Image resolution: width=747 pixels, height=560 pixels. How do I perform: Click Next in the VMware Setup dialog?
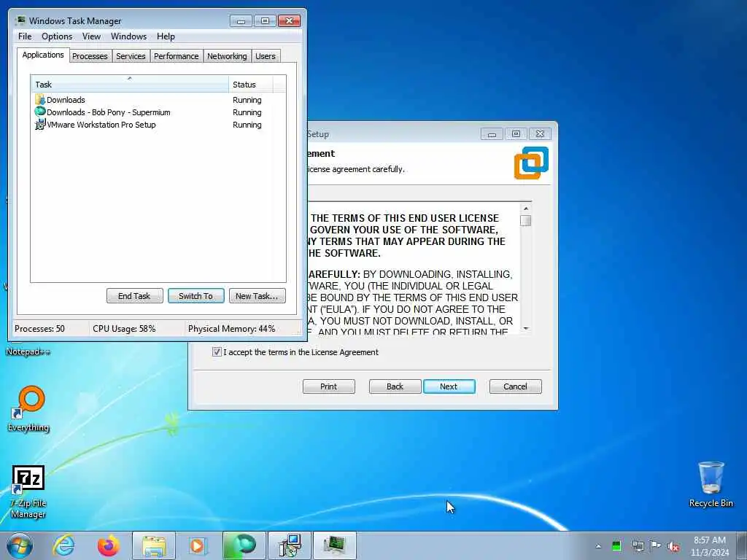449,386
